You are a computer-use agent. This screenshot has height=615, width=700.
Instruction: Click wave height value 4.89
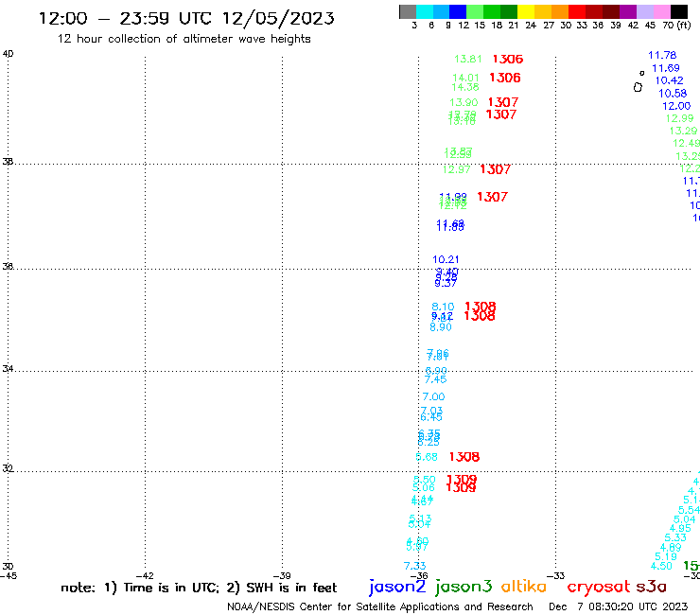point(671,547)
